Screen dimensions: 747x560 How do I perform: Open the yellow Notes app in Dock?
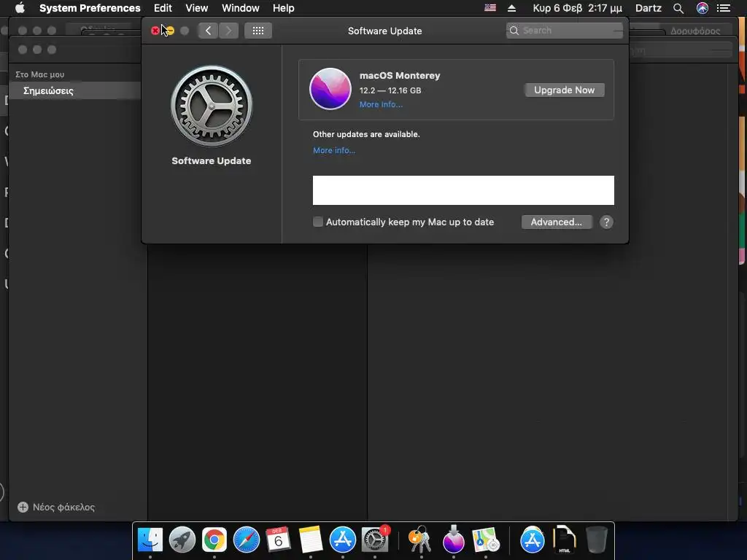click(311, 540)
